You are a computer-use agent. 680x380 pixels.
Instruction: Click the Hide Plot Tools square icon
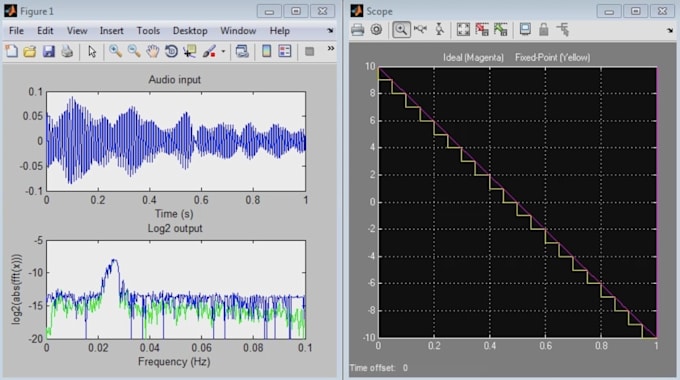pyautogui.click(x=309, y=52)
